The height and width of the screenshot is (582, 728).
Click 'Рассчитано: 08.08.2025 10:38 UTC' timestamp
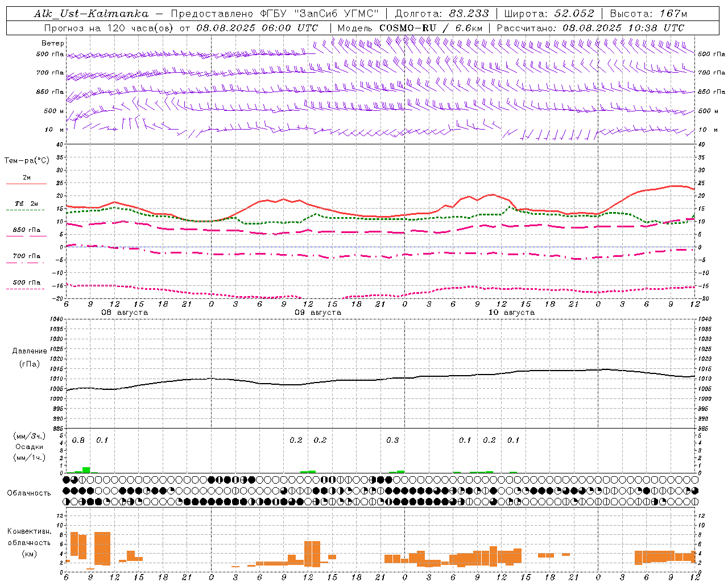click(x=590, y=28)
